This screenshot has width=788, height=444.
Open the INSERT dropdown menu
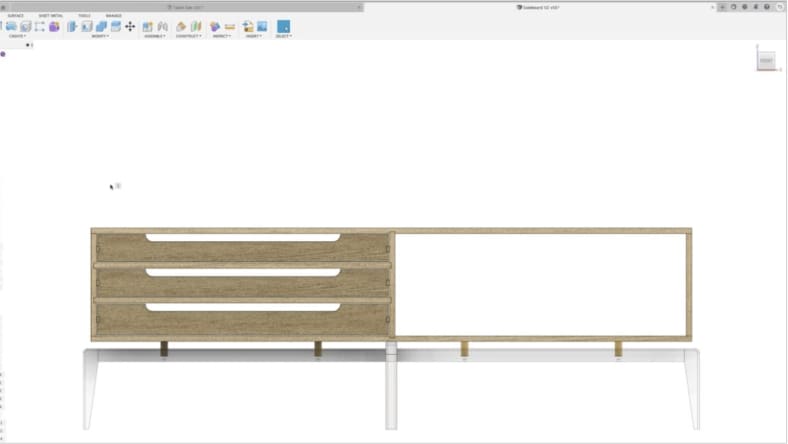click(254, 36)
